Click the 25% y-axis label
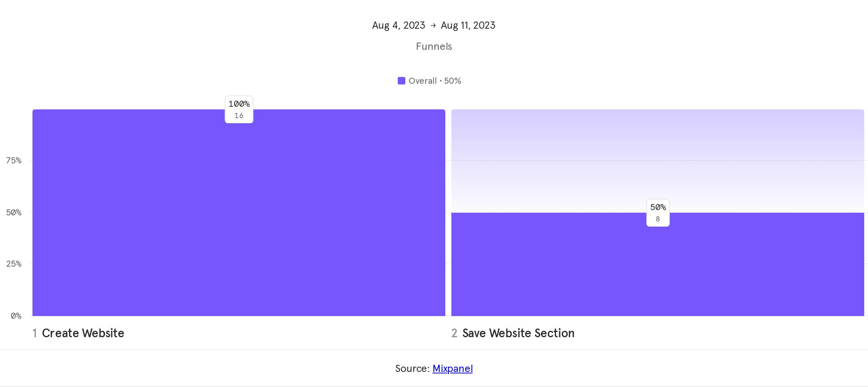The image size is (868, 387). 14,264
